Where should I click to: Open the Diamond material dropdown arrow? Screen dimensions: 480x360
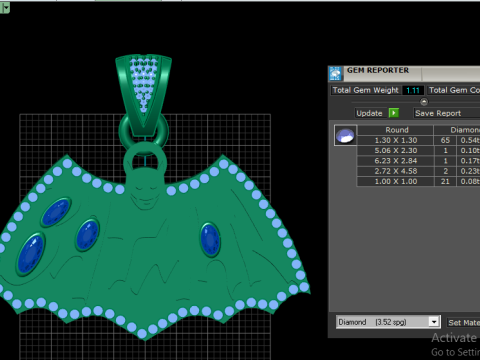(434, 322)
